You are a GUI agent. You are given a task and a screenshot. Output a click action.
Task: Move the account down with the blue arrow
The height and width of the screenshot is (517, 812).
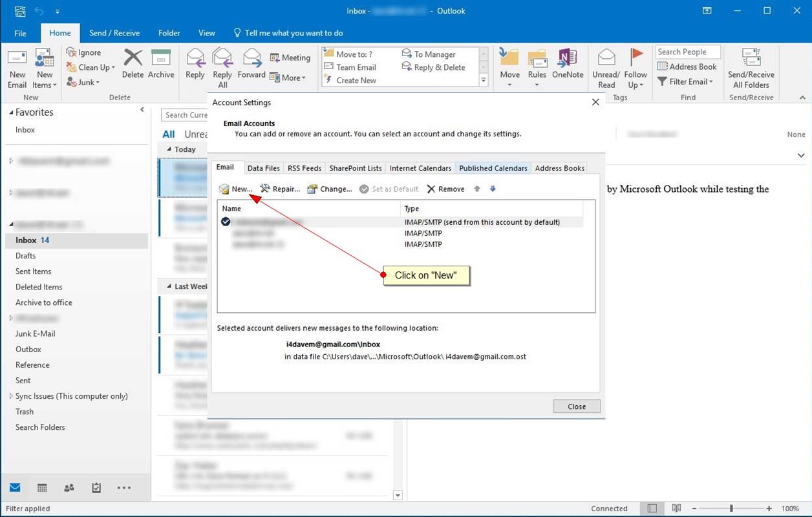[x=493, y=189]
